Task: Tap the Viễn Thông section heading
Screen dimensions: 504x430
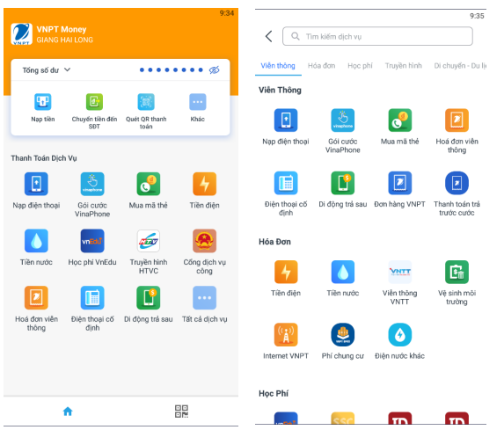Action: pyautogui.click(x=280, y=90)
